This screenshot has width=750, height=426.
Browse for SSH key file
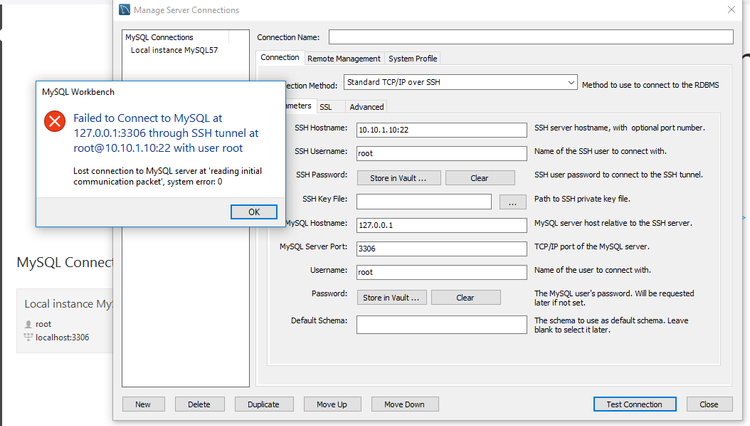511,202
